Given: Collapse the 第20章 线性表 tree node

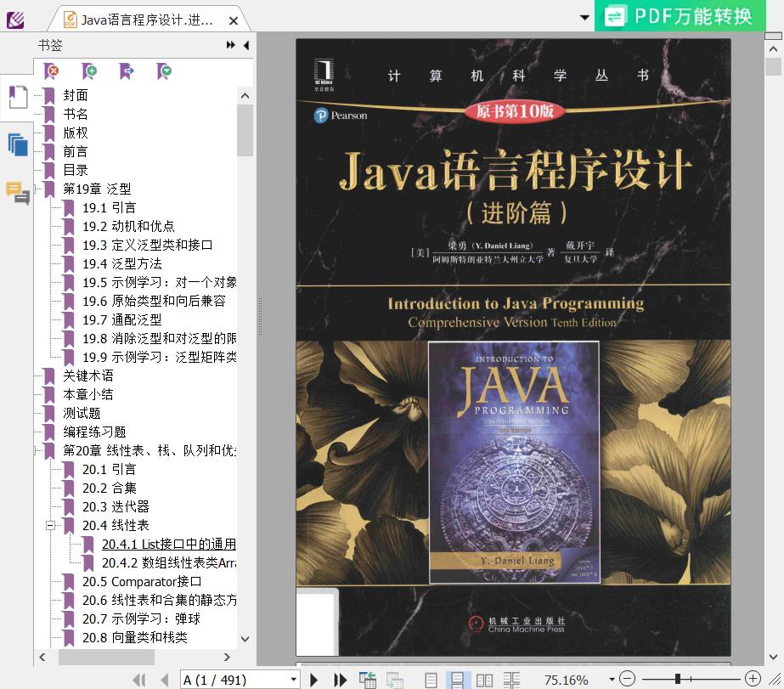Looking at the screenshot, I should (x=36, y=450).
